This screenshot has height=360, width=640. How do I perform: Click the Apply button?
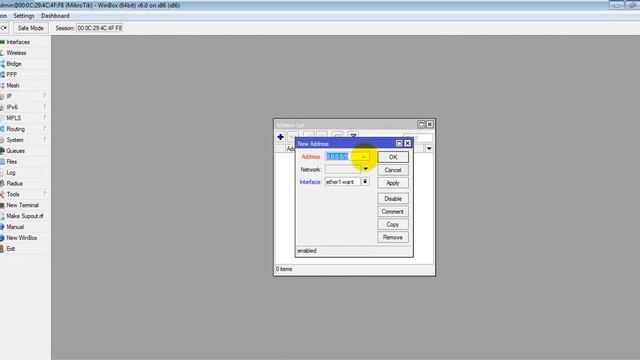[393, 183]
